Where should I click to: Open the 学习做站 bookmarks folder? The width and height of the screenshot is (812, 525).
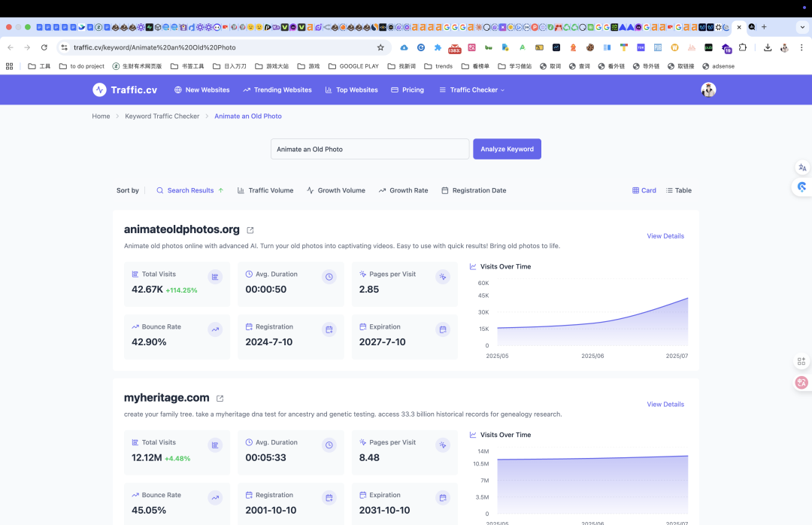515,66
